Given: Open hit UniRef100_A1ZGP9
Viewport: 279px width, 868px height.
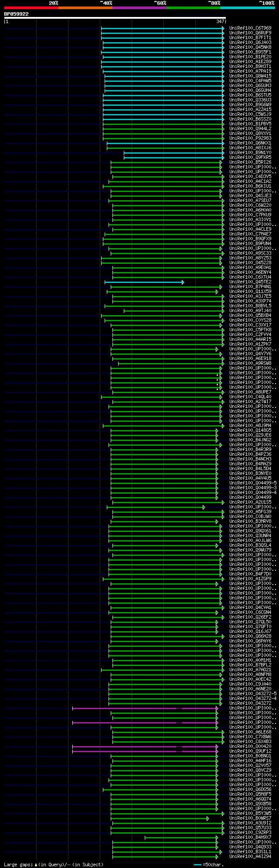Looking at the screenshot, I should tap(250, 579).
